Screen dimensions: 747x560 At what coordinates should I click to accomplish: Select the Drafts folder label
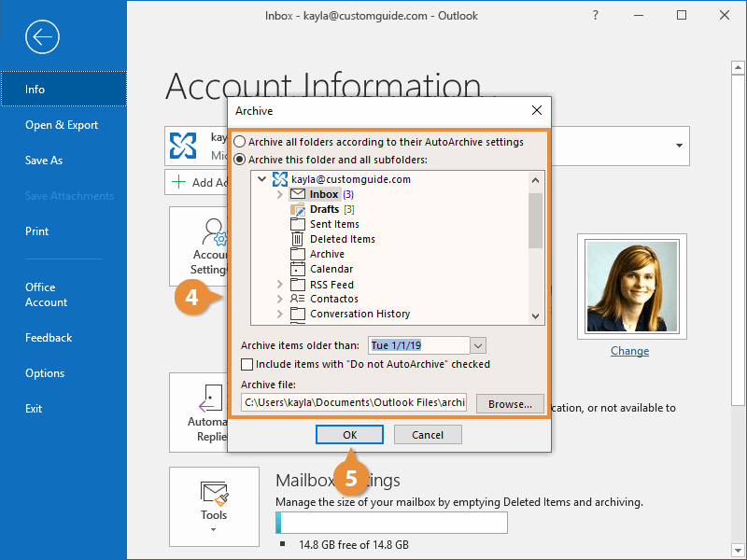pyautogui.click(x=324, y=209)
